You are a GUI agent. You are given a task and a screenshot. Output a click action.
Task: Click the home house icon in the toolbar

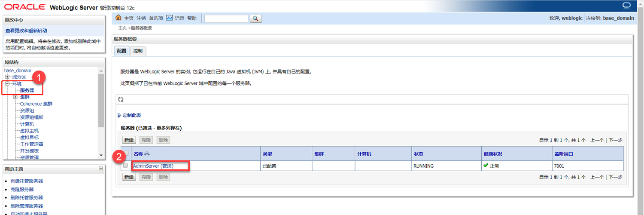[119, 18]
